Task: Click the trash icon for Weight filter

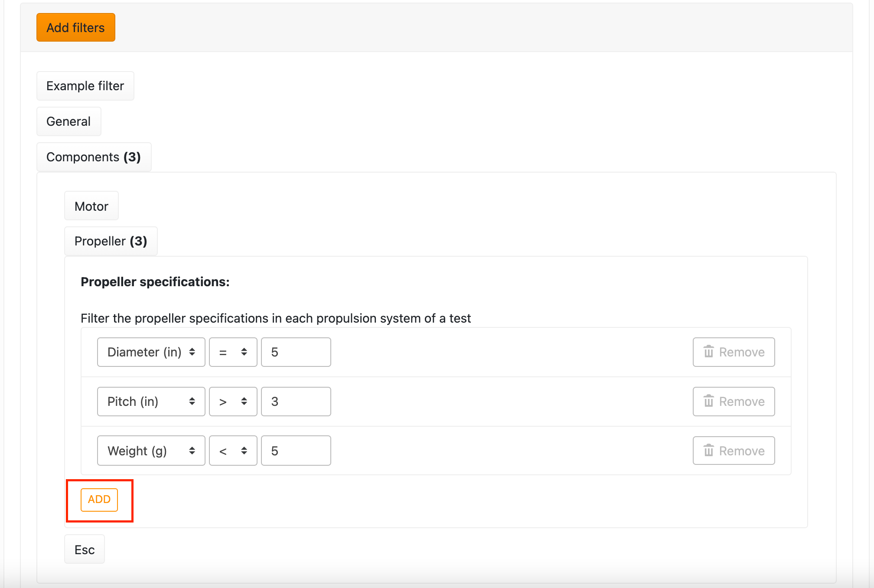Action: tap(709, 451)
